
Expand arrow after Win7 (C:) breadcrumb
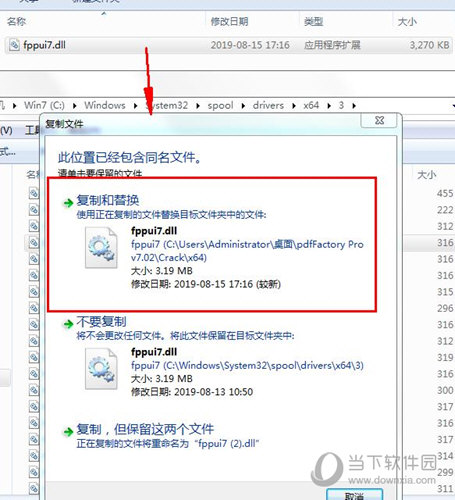(75, 106)
